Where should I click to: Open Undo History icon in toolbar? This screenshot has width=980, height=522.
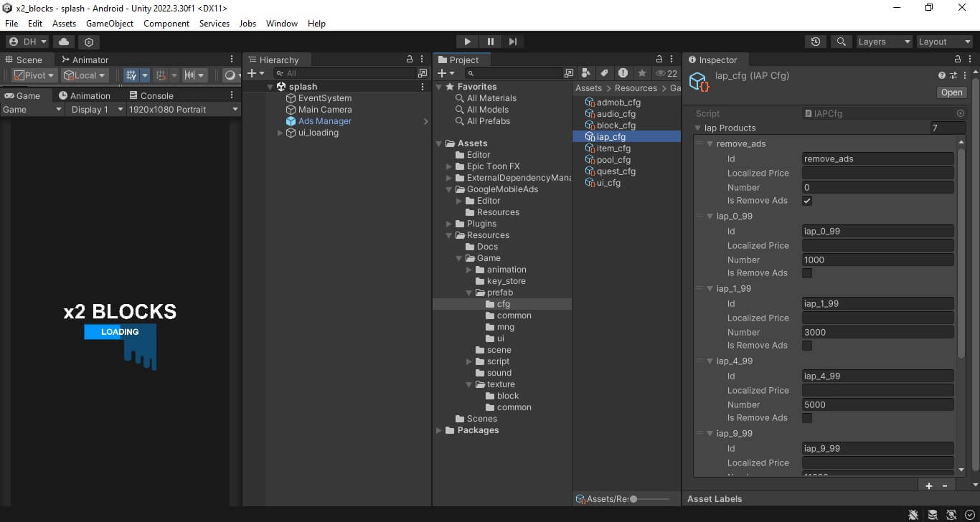[x=816, y=42]
